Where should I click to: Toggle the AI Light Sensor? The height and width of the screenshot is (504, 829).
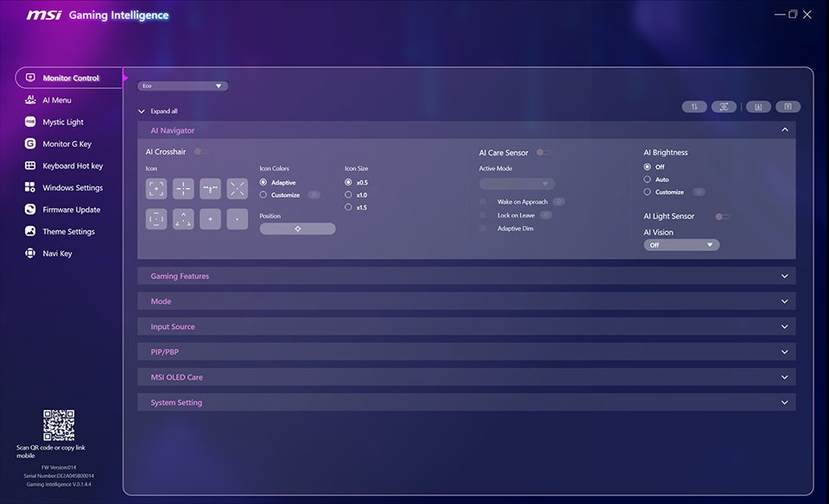[722, 217]
